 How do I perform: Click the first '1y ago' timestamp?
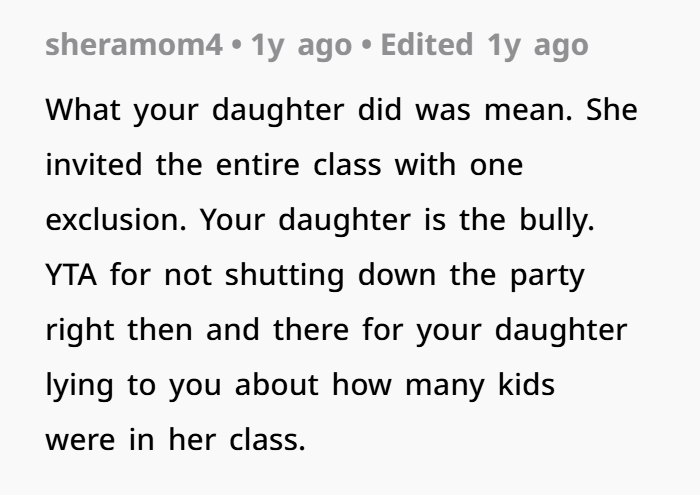[301, 46]
